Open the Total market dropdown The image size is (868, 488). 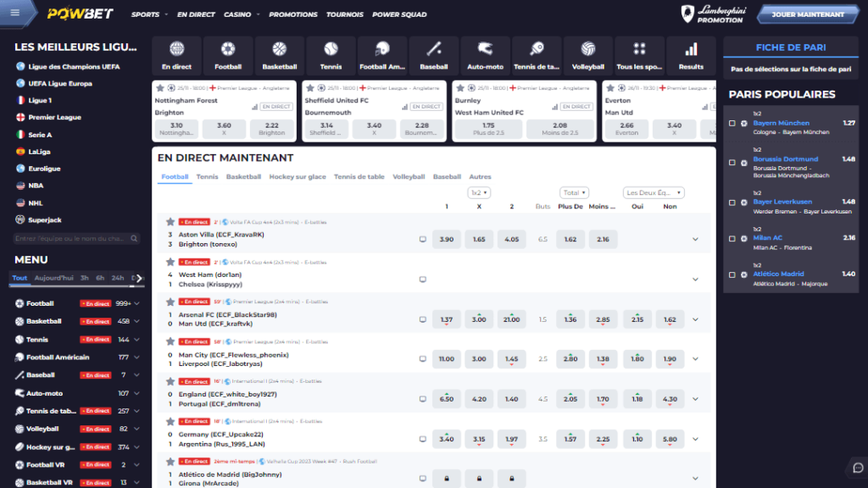point(574,192)
